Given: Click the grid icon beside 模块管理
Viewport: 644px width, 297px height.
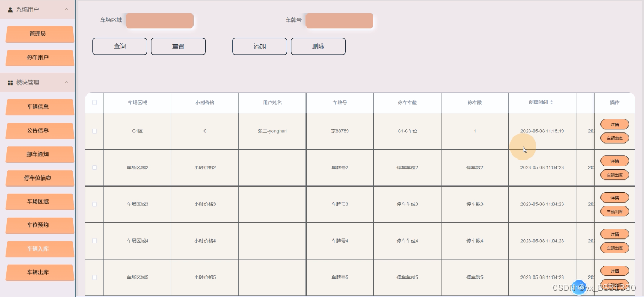Looking at the screenshot, I should pyautogui.click(x=10, y=83).
